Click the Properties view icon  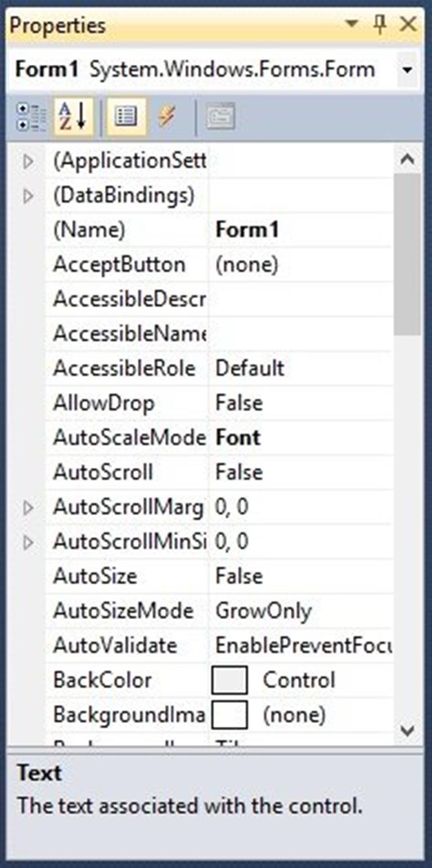[x=127, y=115]
